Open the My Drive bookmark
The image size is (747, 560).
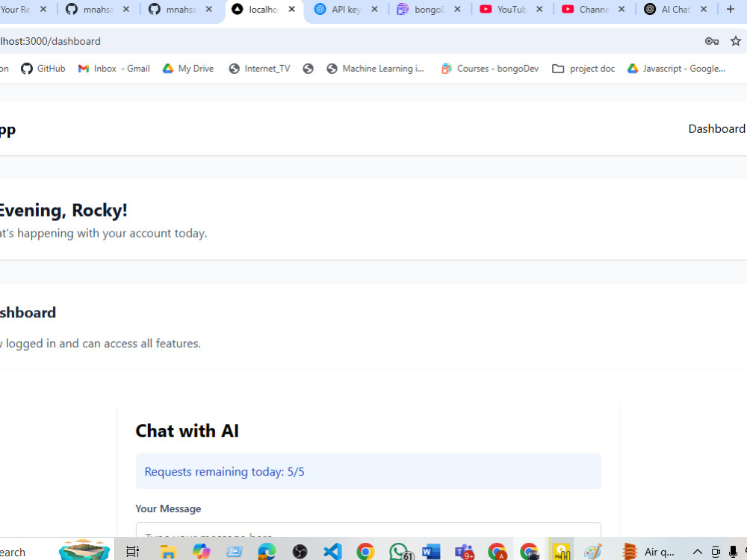(189, 69)
